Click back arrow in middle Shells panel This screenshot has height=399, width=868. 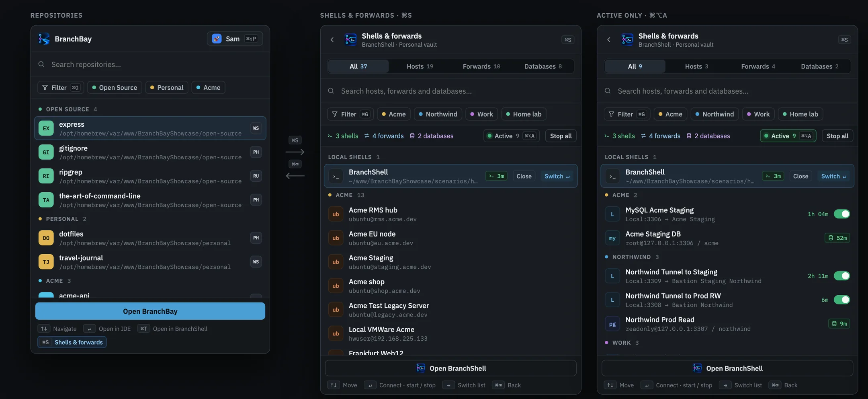[332, 39]
